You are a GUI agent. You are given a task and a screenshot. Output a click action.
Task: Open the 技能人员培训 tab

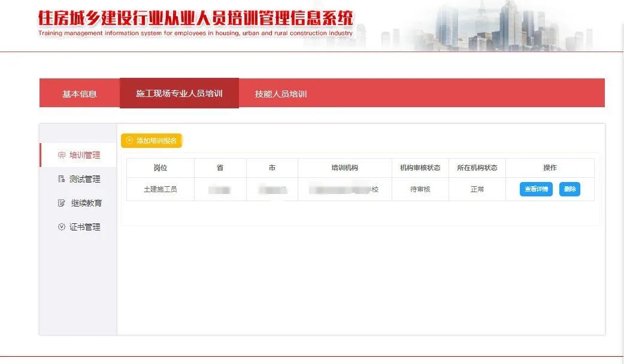[x=280, y=94]
